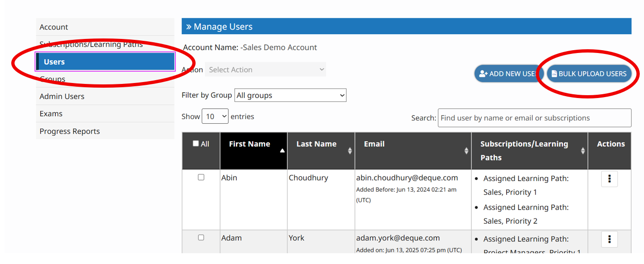Sort by Last Name column arrows
This screenshot has width=644, height=264.
[x=350, y=151]
